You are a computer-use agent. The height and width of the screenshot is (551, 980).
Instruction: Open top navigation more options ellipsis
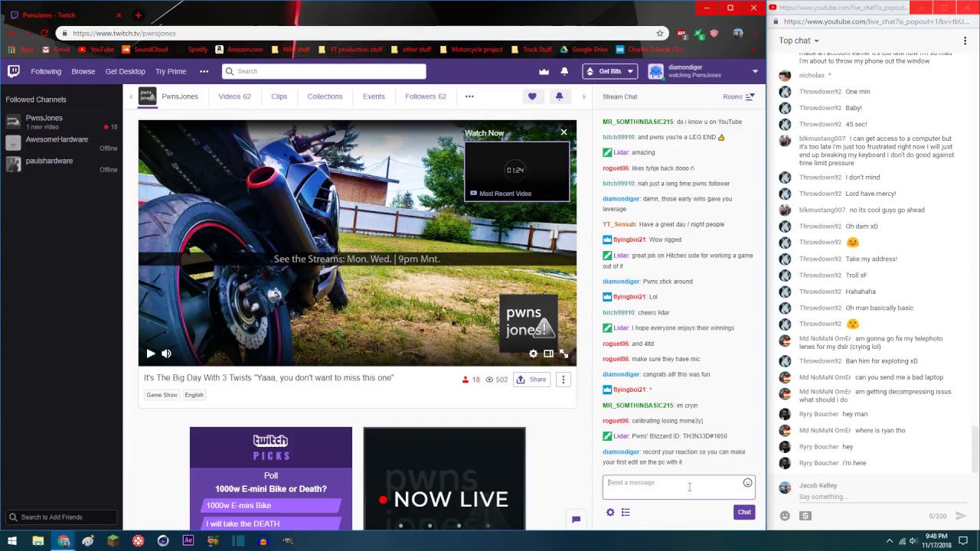click(204, 71)
